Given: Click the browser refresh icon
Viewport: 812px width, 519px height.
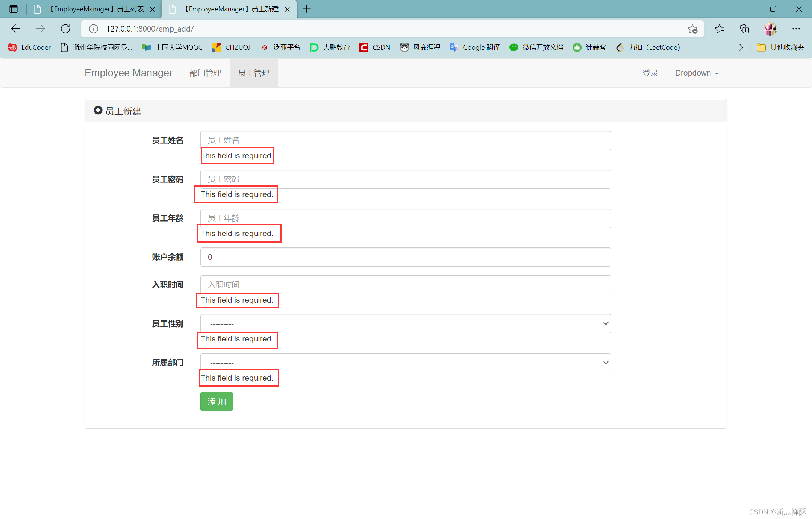Looking at the screenshot, I should [x=65, y=29].
